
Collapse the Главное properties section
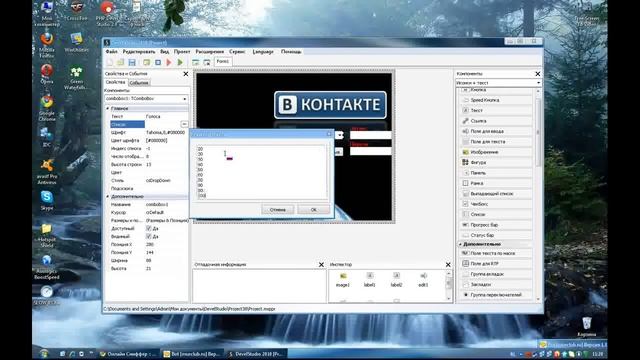pyautogui.click(x=108, y=109)
